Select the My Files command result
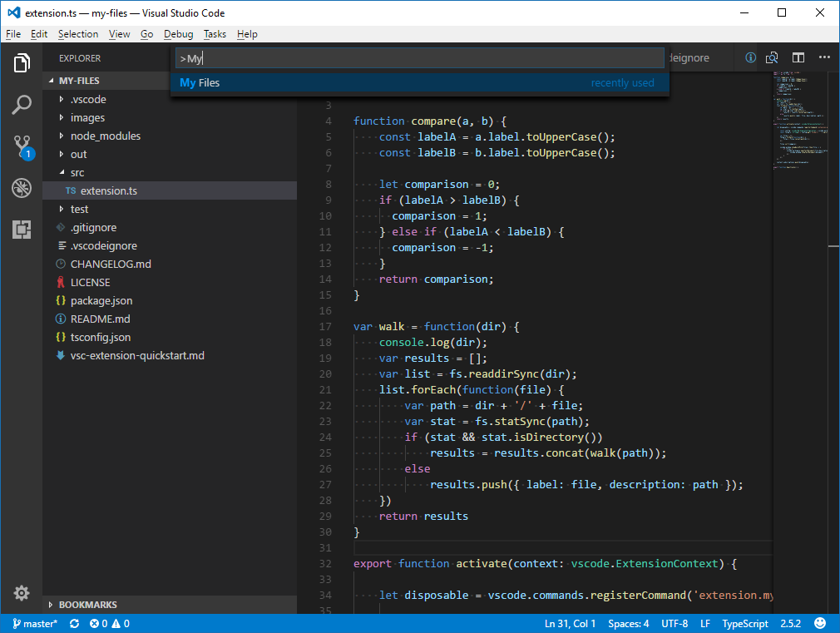This screenshot has width=840, height=633. tap(419, 82)
